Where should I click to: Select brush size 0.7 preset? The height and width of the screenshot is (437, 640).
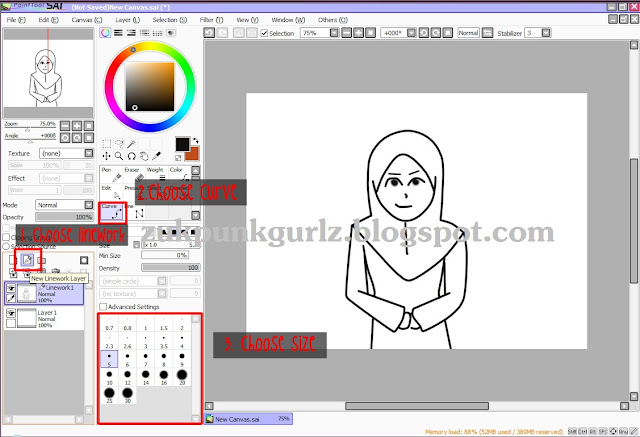(109, 324)
